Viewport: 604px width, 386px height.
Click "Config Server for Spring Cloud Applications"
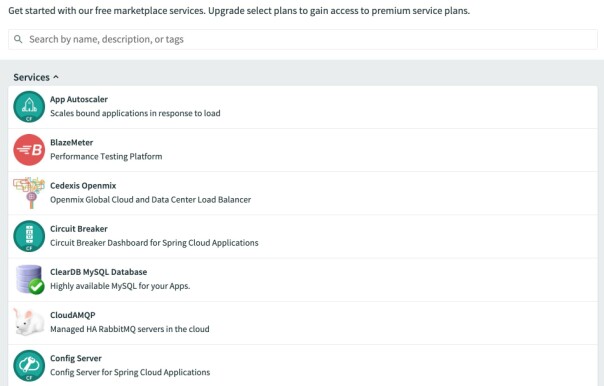coord(130,372)
